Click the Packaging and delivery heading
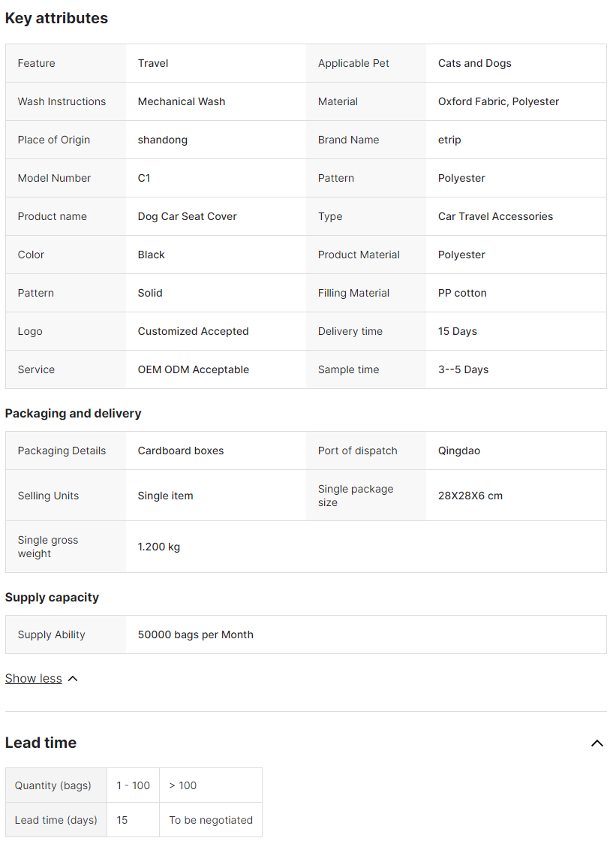Image resolution: width=616 pixels, height=847 pixels. [x=73, y=414]
